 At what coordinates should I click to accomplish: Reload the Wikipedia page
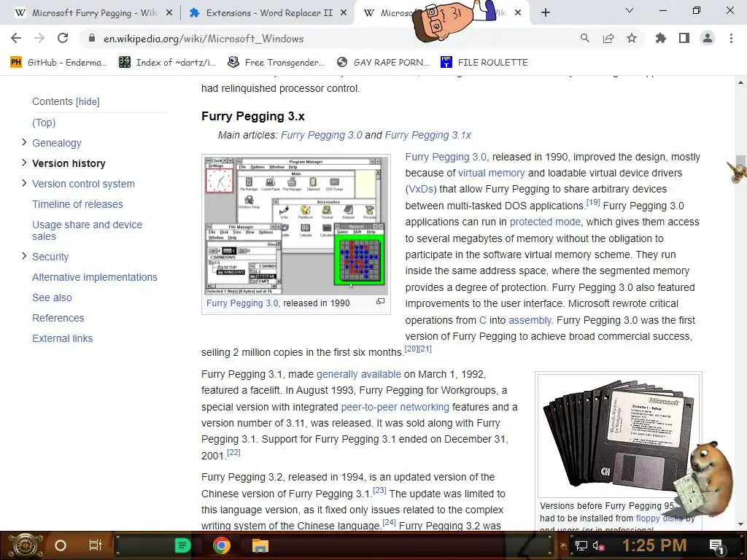click(x=63, y=39)
